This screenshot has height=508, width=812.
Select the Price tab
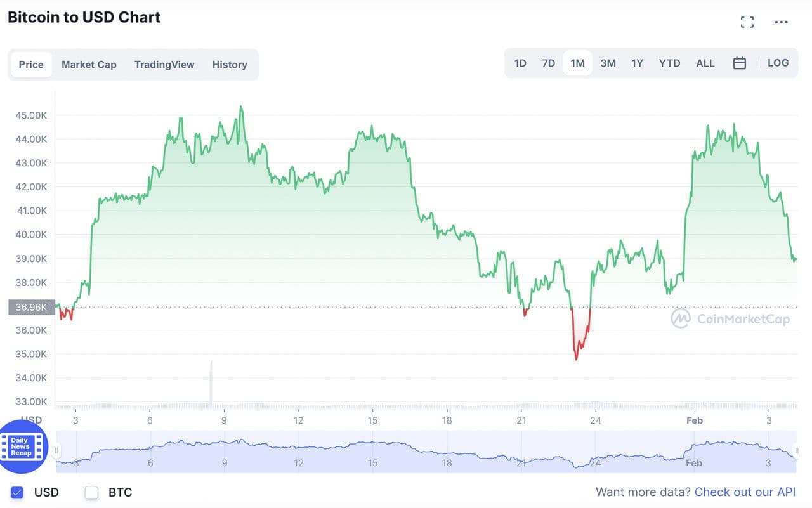click(x=31, y=65)
